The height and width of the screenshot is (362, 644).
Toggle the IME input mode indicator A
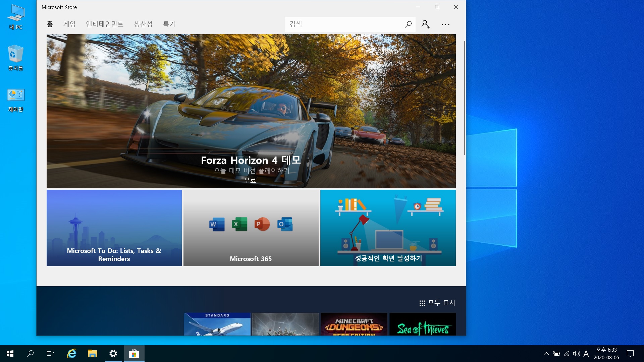click(586, 354)
